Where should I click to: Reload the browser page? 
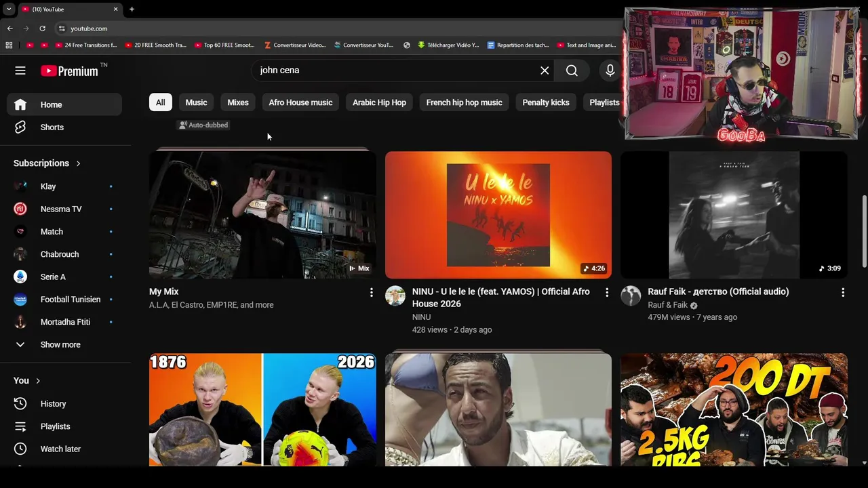coord(42,28)
